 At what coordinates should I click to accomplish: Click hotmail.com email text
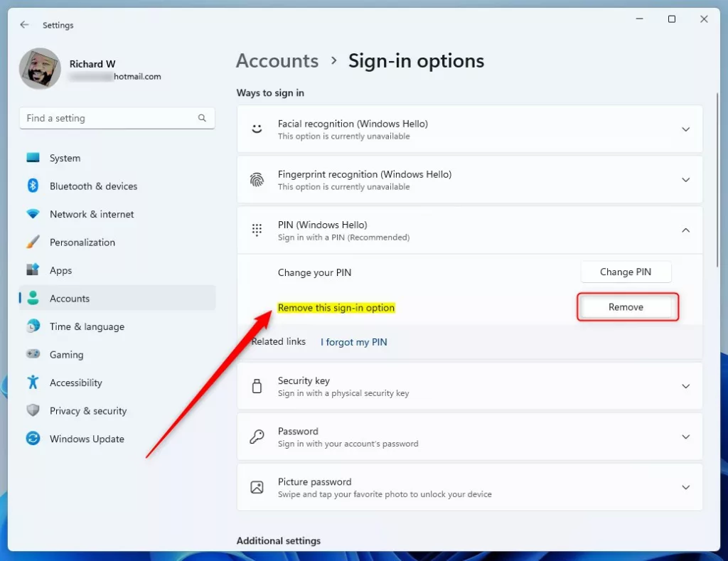pos(137,77)
